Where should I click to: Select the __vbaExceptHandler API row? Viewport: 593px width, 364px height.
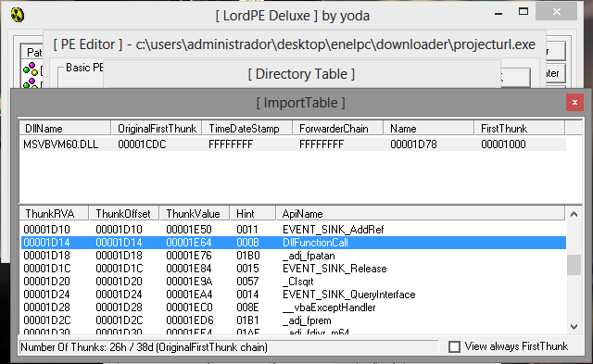293,308
